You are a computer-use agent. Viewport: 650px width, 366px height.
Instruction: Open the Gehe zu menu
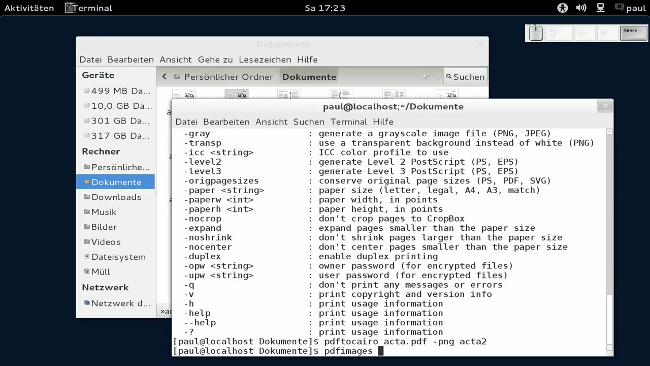click(x=215, y=60)
